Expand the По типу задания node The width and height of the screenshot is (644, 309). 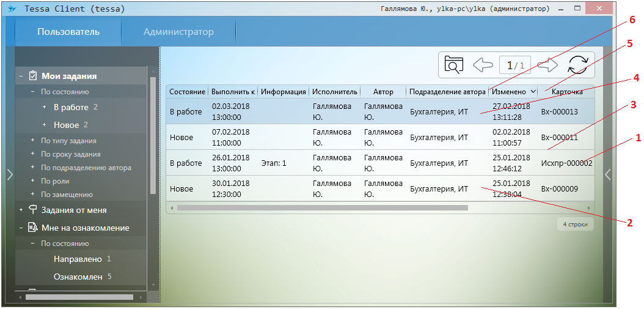click(32, 141)
